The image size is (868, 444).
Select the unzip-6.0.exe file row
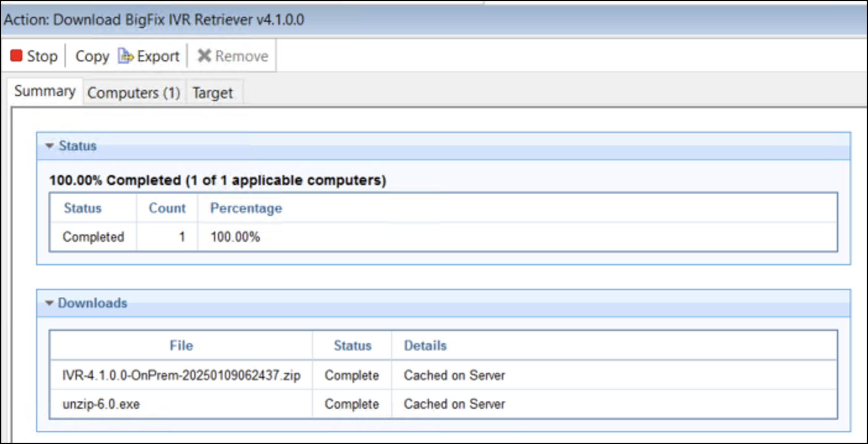(443, 404)
